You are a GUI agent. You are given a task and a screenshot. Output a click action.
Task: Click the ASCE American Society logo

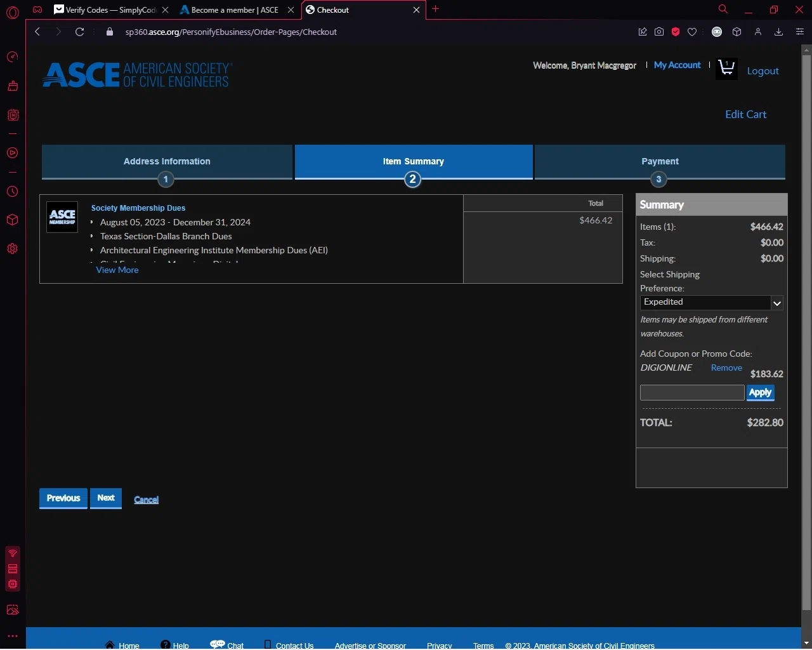[138, 75]
